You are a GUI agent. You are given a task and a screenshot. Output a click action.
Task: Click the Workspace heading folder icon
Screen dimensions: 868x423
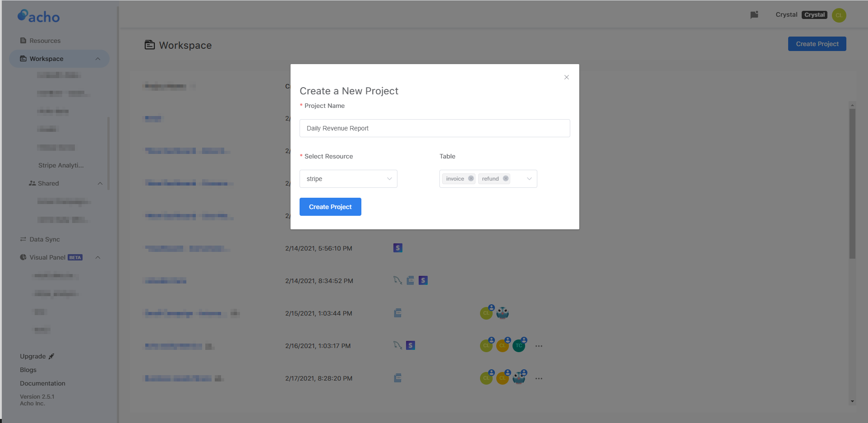(x=149, y=45)
